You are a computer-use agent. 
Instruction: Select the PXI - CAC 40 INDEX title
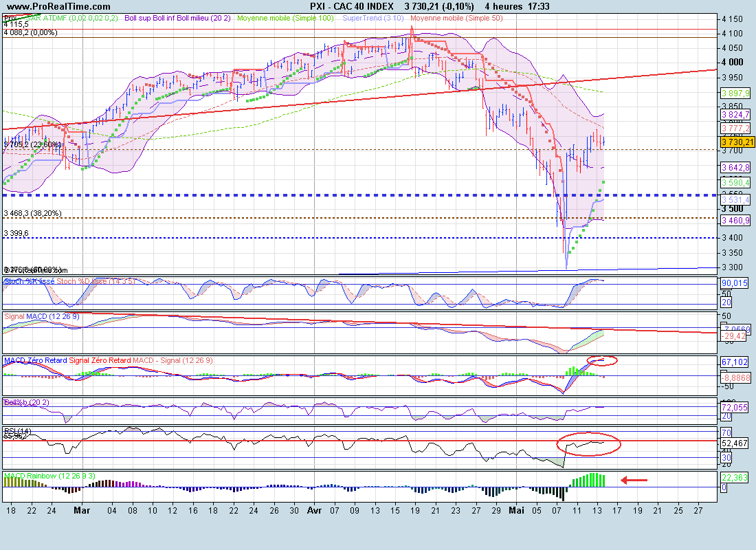pyautogui.click(x=351, y=6)
